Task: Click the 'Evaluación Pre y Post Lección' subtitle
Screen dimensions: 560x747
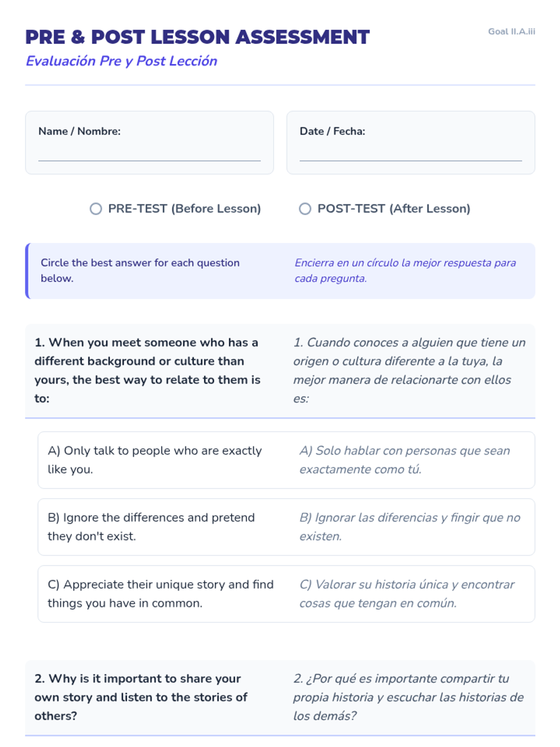Action: 121,61
